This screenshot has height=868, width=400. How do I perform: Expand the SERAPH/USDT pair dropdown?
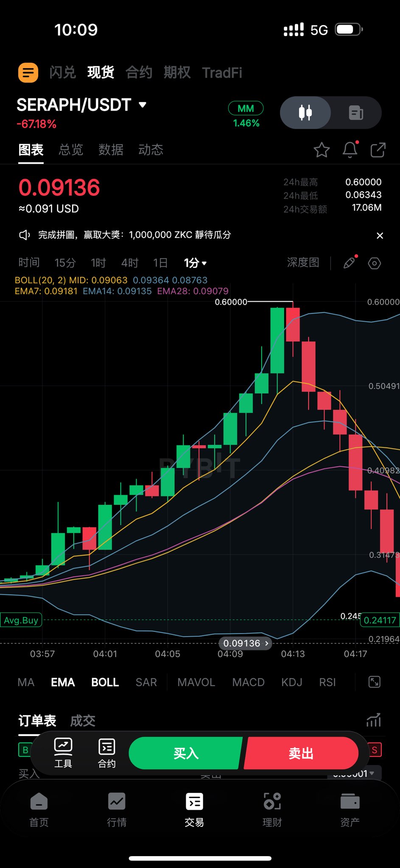(143, 105)
